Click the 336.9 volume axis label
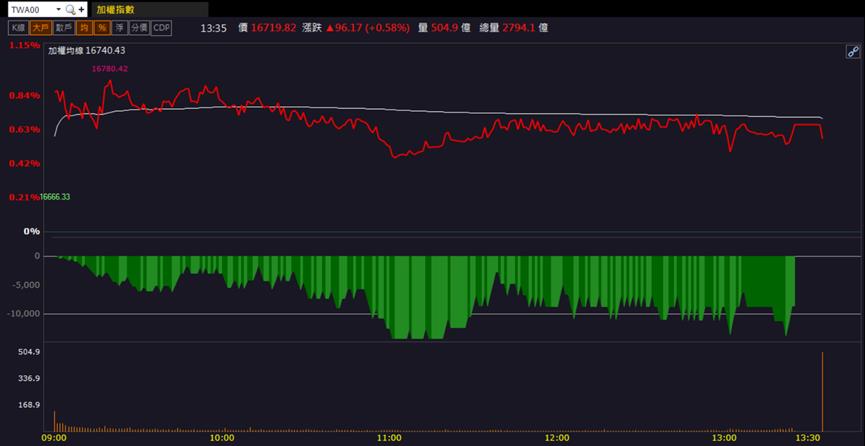865x446 pixels. point(29,379)
